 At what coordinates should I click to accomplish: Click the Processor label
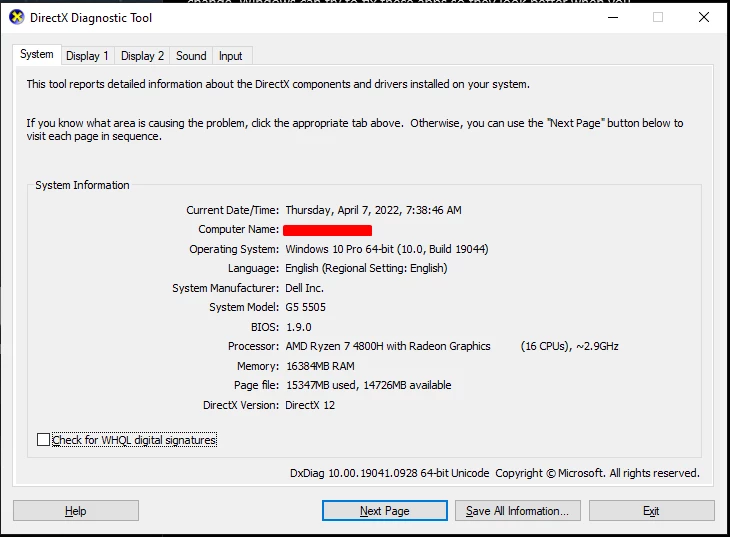pos(253,346)
